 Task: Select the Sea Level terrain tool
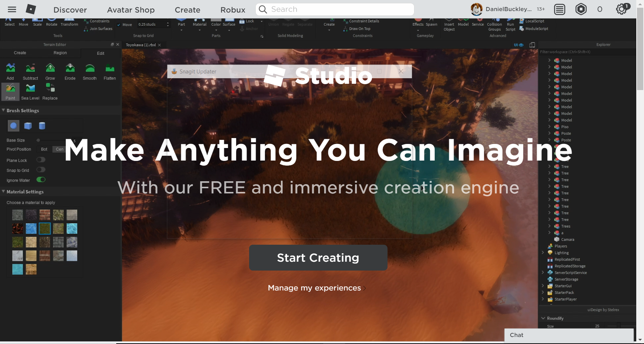[x=30, y=92]
